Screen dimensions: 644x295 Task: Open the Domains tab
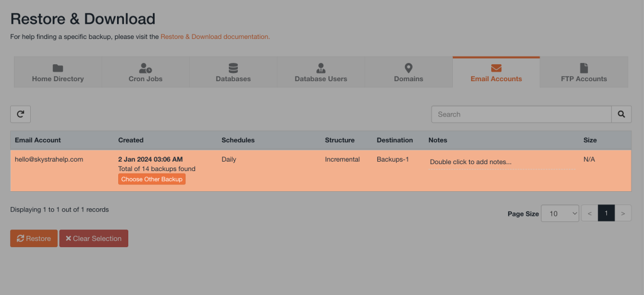[408, 72]
